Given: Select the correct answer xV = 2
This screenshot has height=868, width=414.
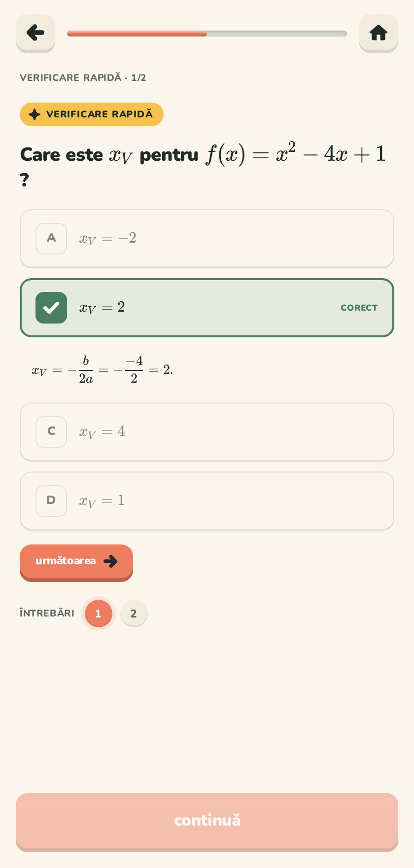Looking at the screenshot, I should pyautogui.click(x=207, y=308).
